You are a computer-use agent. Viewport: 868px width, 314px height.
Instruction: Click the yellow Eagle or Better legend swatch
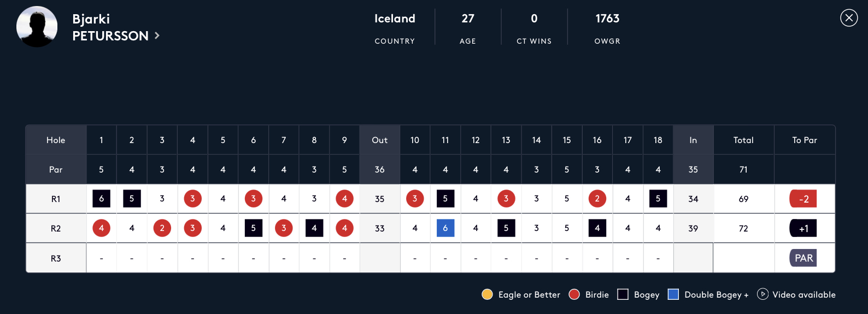(x=487, y=294)
